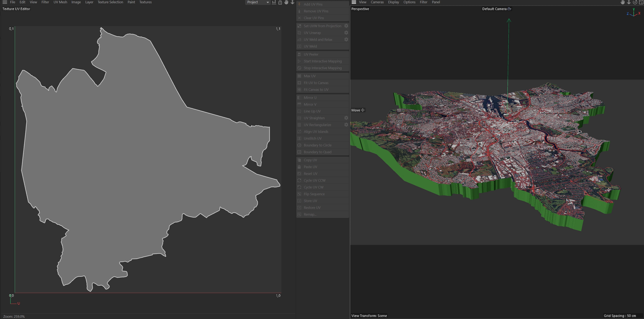Click Fit UV to Canvas command
This screenshot has height=319, width=644.
(316, 83)
